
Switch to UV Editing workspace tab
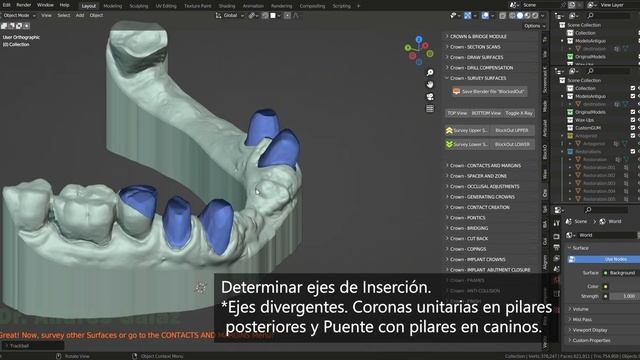[x=166, y=6]
